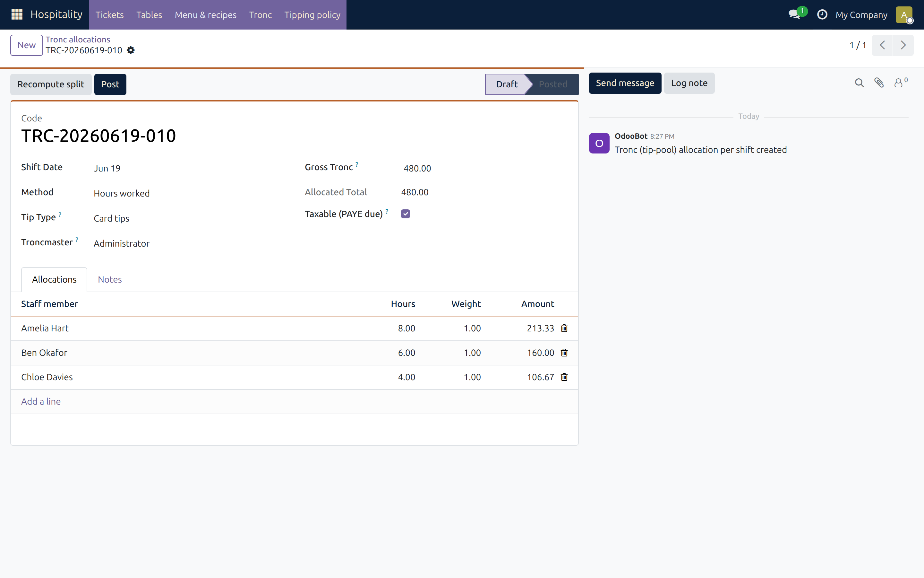Click the 106.67 amount cell
924x578 pixels.
[540, 377]
